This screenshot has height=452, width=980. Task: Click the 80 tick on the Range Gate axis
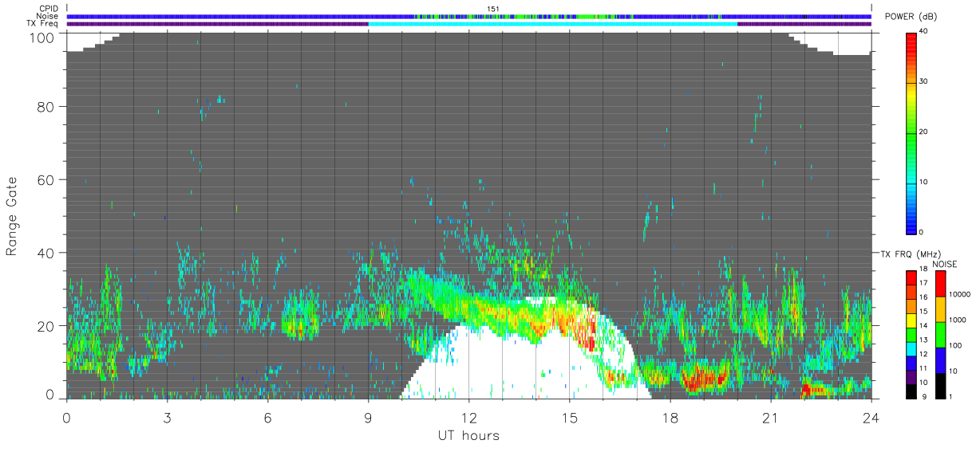(x=47, y=106)
